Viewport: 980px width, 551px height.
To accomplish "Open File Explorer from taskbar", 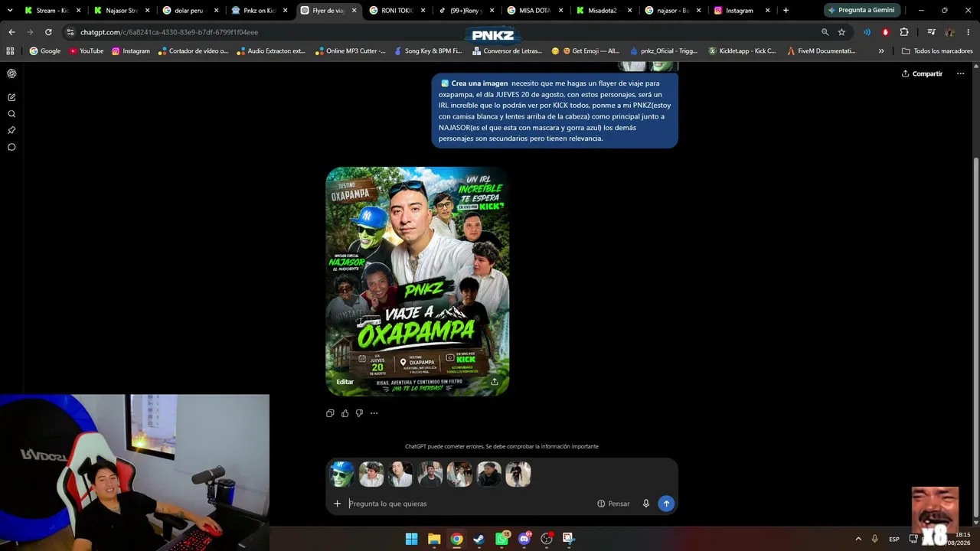I will tap(433, 539).
